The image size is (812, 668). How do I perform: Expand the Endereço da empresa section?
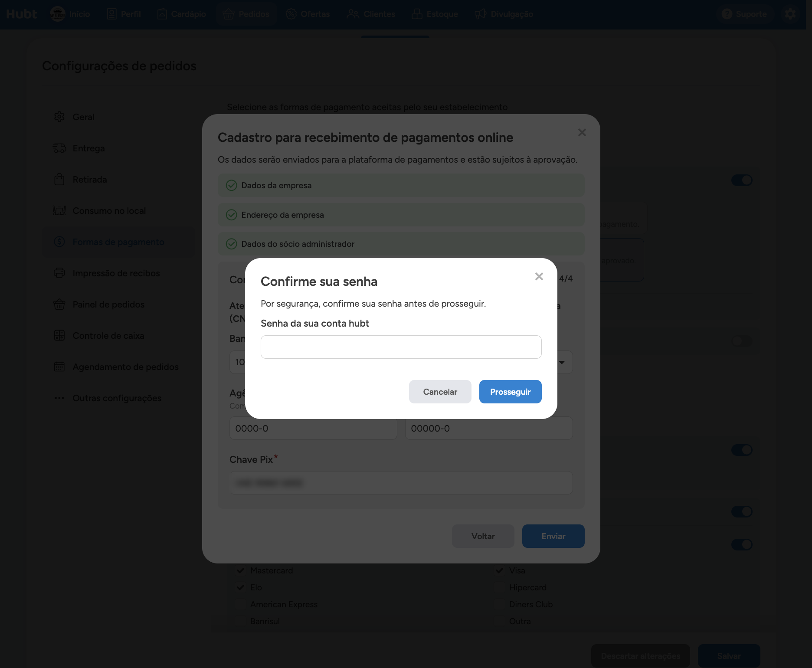click(x=401, y=215)
